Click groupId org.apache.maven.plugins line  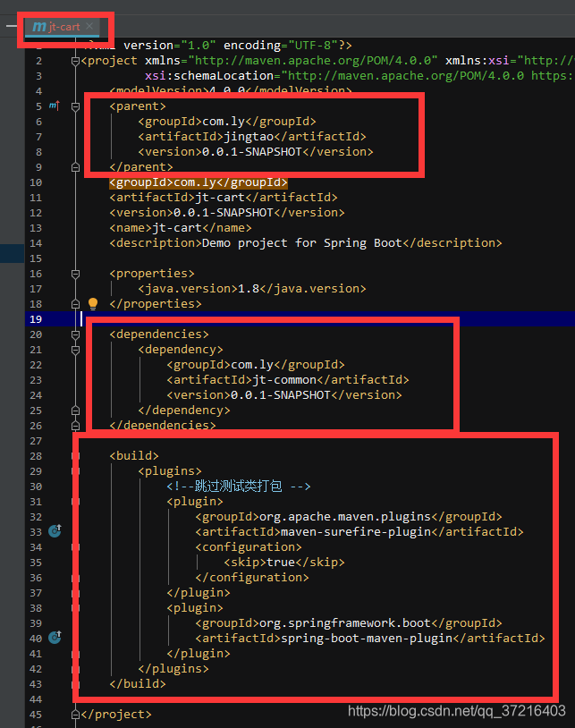(349, 517)
